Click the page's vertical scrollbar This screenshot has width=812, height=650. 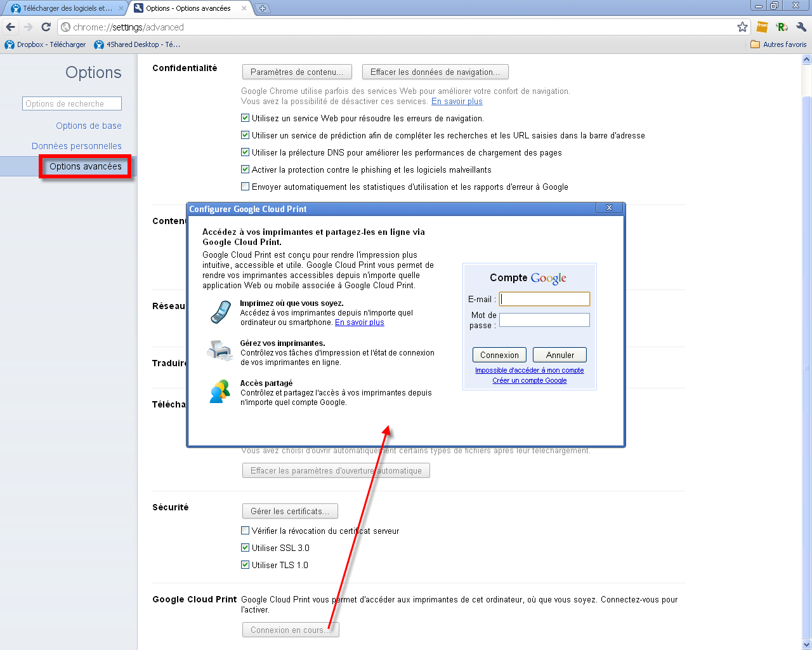click(x=806, y=367)
